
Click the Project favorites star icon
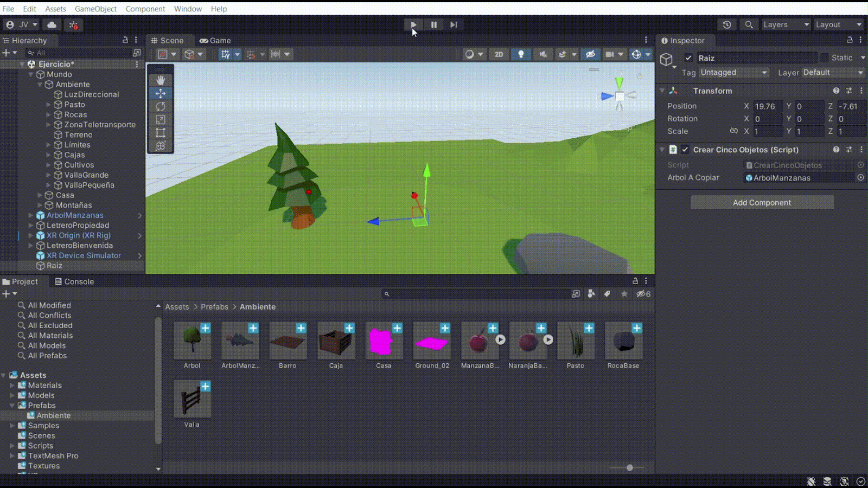[624, 293]
